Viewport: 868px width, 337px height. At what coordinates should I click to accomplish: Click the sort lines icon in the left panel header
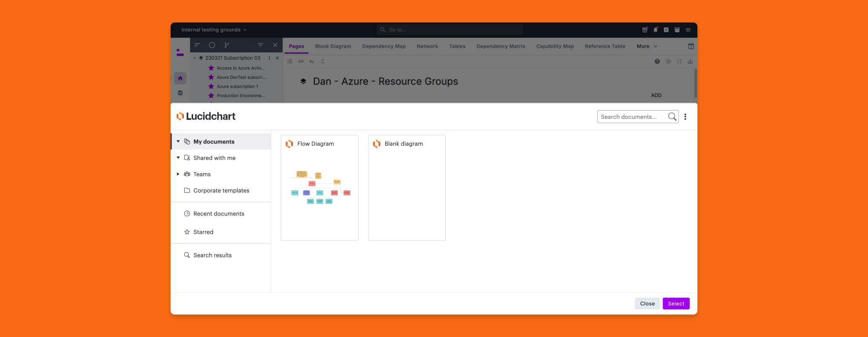(x=197, y=45)
